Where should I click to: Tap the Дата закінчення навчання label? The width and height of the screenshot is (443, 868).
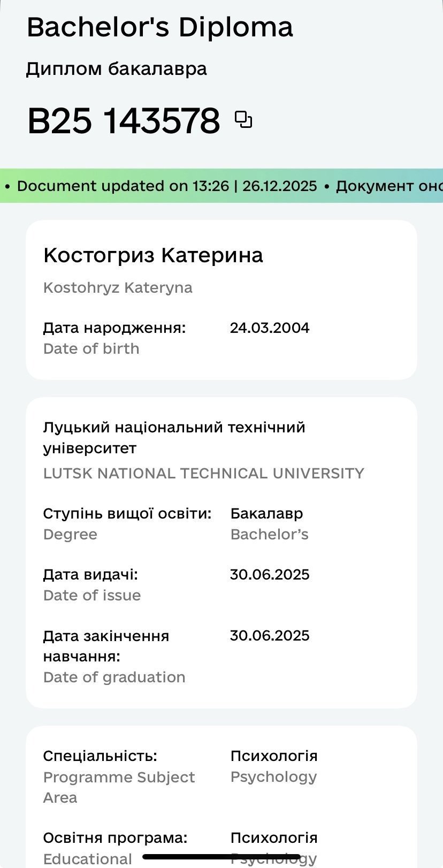(x=106, y=646)
